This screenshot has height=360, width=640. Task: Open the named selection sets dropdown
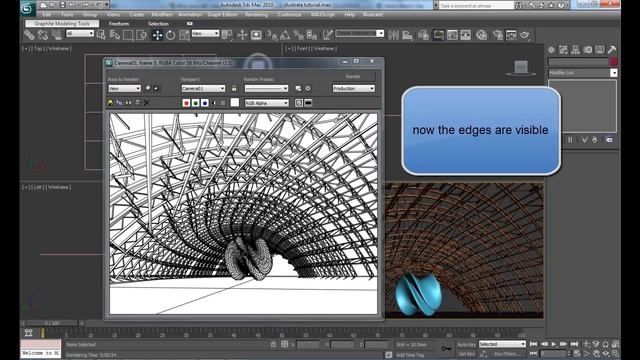(360, 33)
